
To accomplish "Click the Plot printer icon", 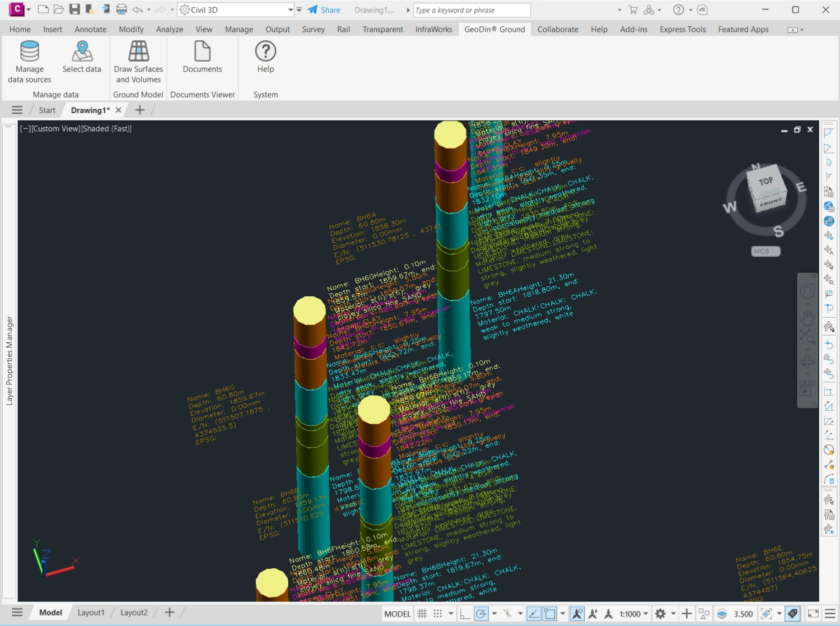I will [x=122, y=10].
